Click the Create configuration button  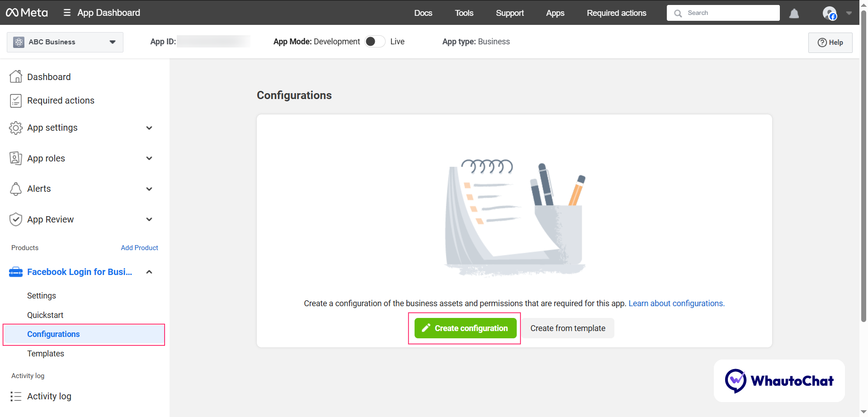tap(464, 328)
